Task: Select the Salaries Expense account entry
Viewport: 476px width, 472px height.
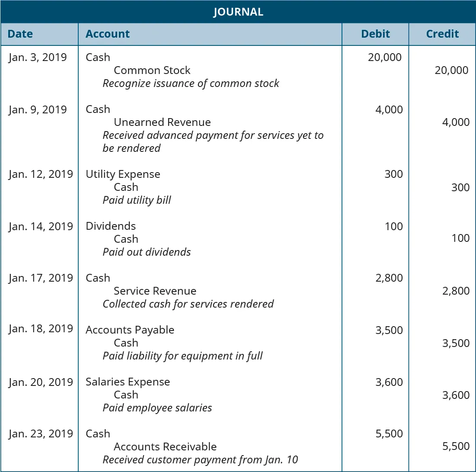Action: (x=128, y=382)
